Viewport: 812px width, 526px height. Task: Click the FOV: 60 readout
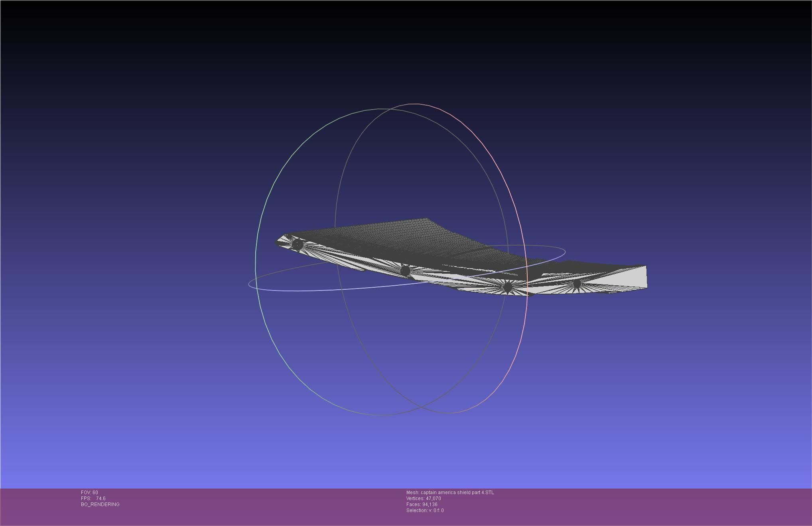[89, 493]
